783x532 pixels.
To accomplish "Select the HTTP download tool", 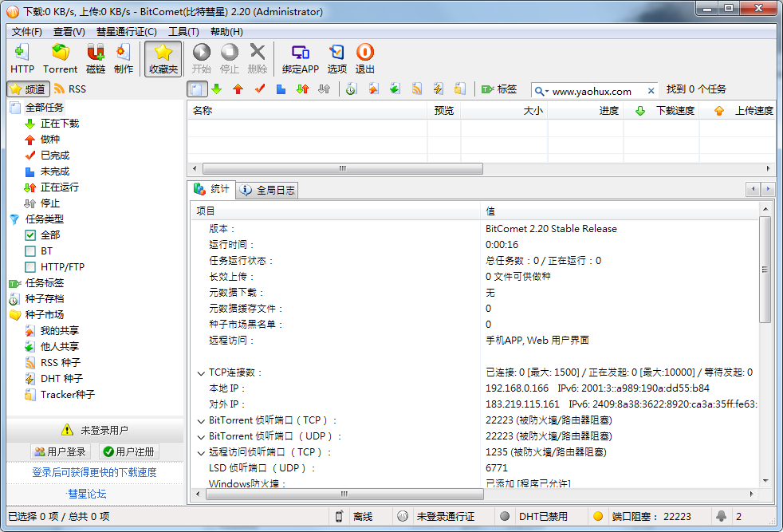I will pos(22,58).
